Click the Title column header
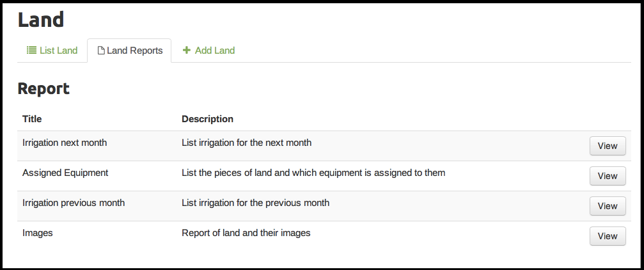This screenshot has width=644, height=270. pyautogui.click(x=32, y=119)
